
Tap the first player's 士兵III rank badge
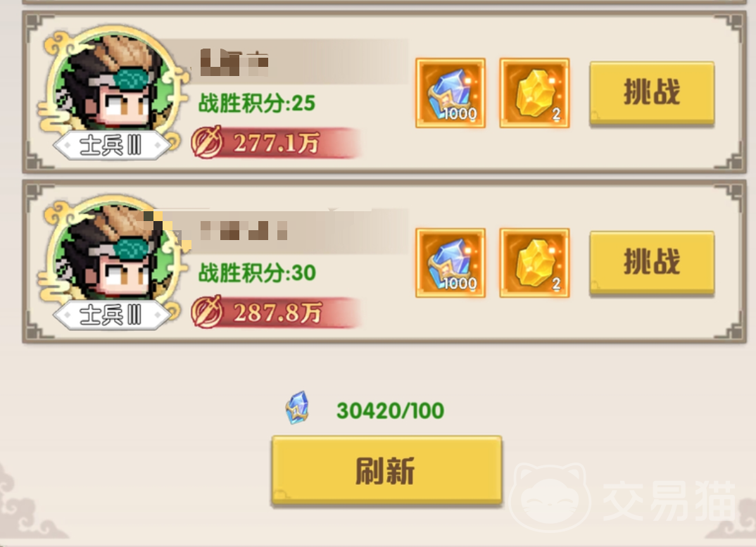point(112,145)
